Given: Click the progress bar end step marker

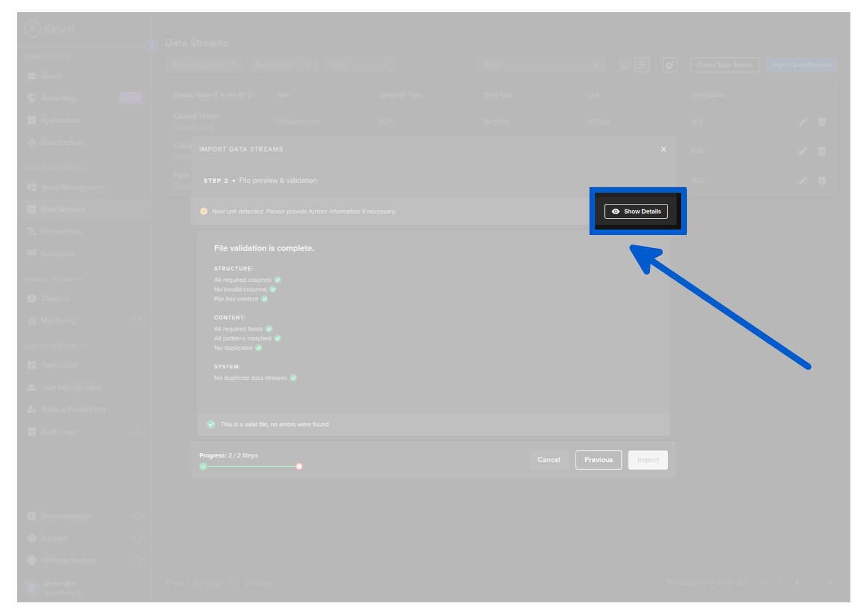Looking at the screenshot, I should point(299,467).
